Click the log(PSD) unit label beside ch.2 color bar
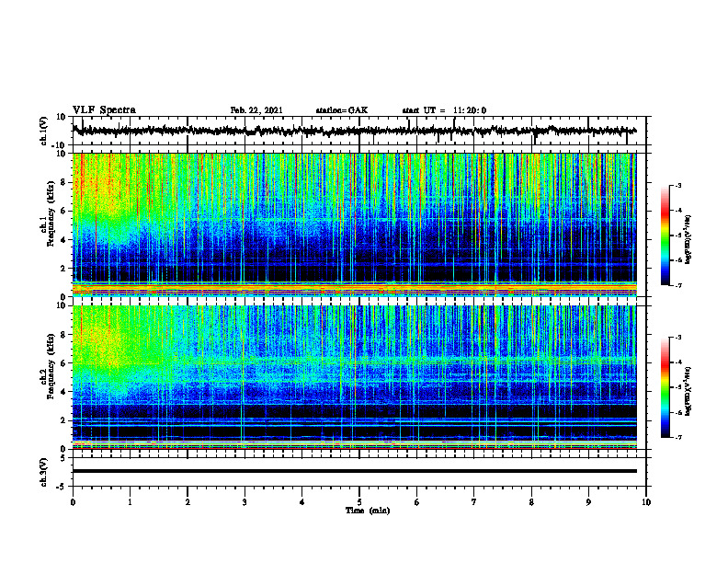 click(688, 391)
